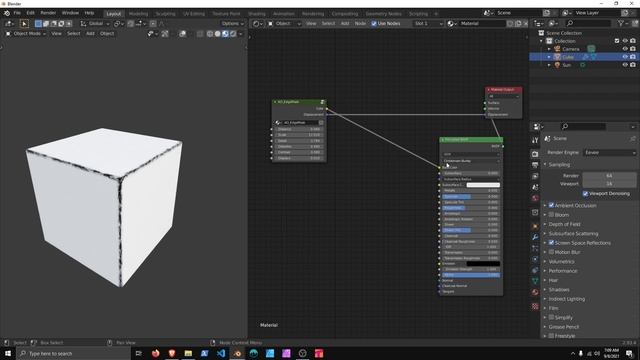
Task: Click the Material Output node header
Action: point(504,89)
